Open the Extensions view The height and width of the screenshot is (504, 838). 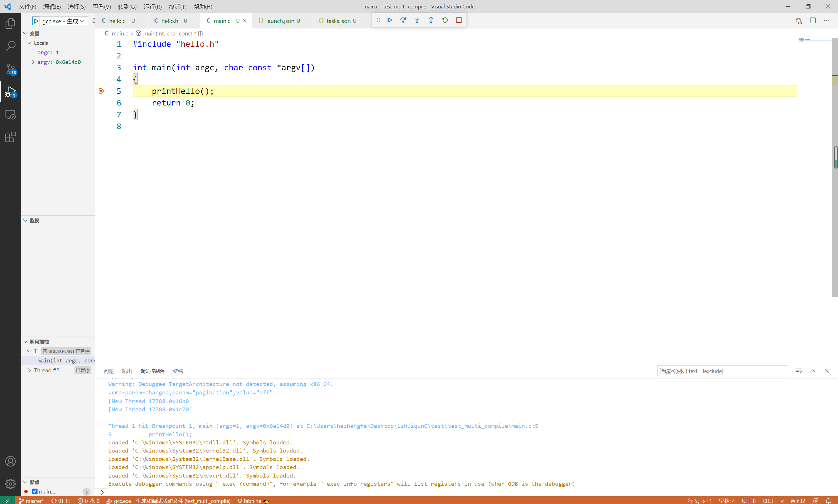pos(10,137)
